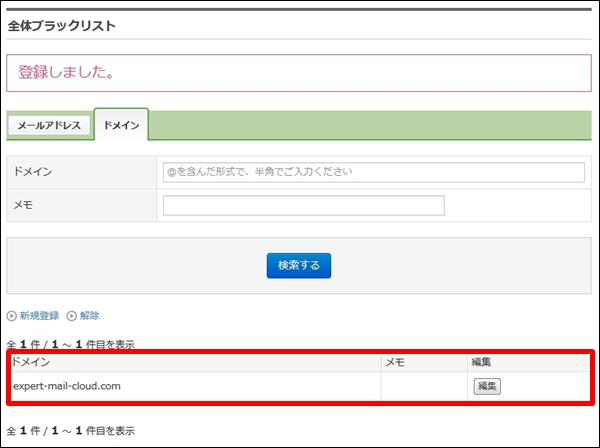Image resolution: width=600 pixels, height=448 pixels.
Task: Click the 編集 column header
Action: (x=528, y=362)
